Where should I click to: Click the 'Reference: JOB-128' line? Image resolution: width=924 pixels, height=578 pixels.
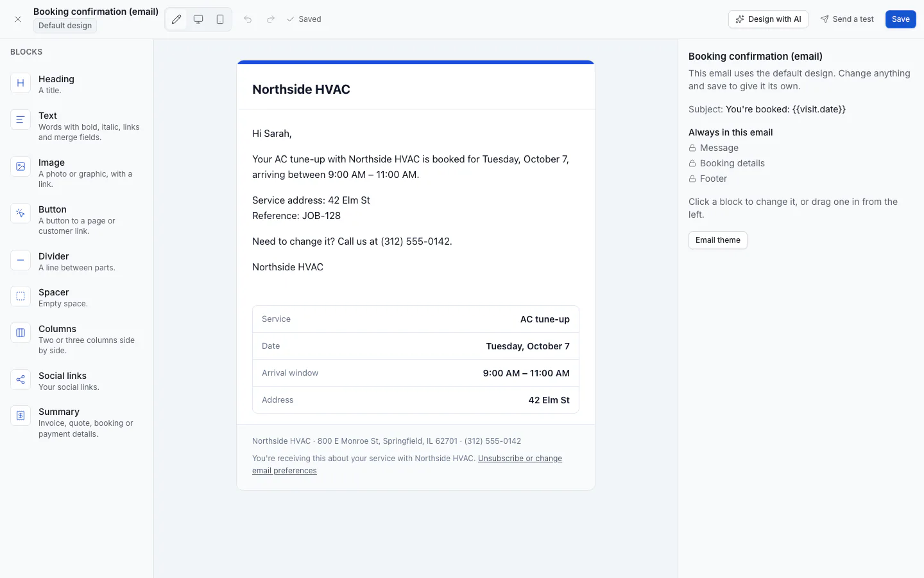(x=296, y=216)
